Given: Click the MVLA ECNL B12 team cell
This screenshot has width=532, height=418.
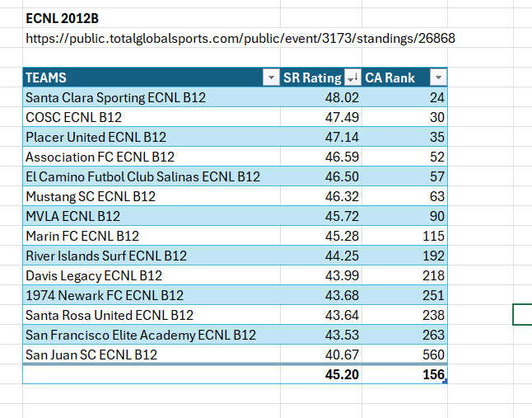Looking at the screenshot, I should (x=72, y=216).
